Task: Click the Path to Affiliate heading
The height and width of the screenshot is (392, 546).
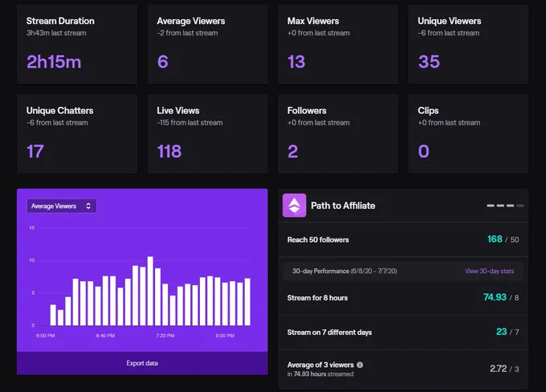Action: pyautogui.click(x=343, y=206)
